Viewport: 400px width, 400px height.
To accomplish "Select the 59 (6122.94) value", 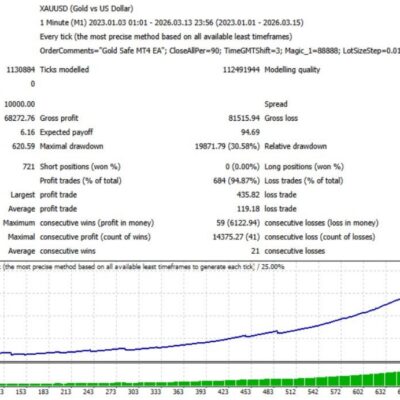I will (238, 223).
